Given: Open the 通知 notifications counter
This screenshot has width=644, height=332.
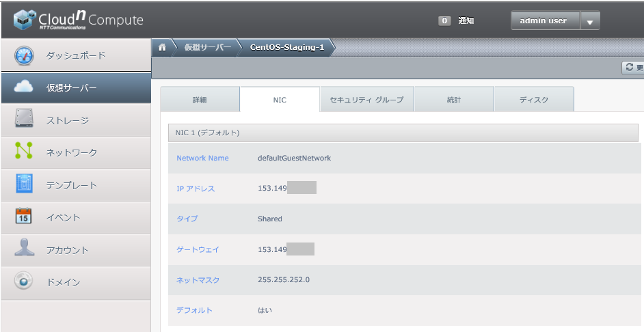Looking at the screenshot, I should (x=457, y=21).
